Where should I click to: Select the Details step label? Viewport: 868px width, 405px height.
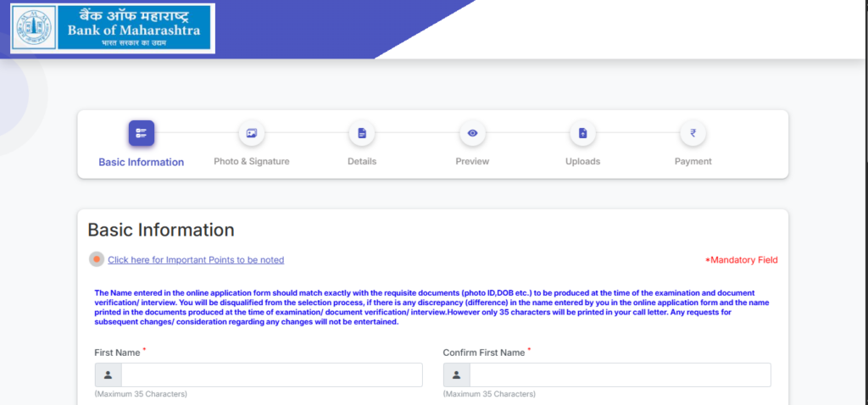coord(362,161)
